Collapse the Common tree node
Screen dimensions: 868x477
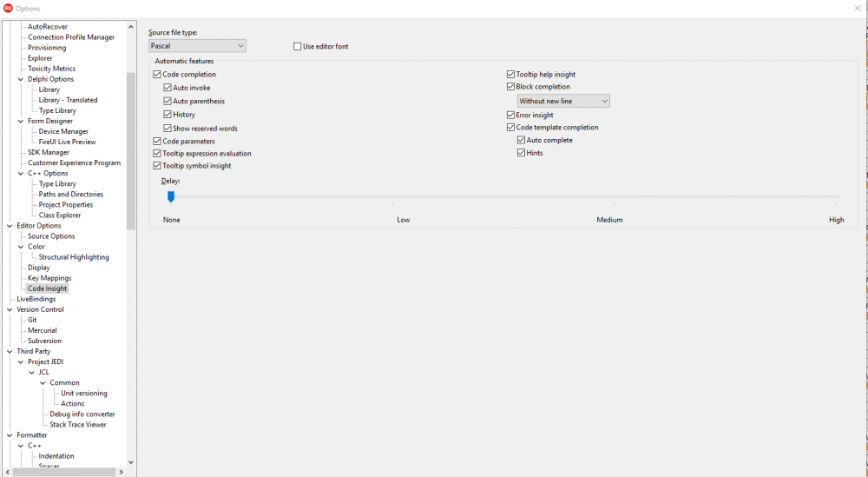pos(43,383)
